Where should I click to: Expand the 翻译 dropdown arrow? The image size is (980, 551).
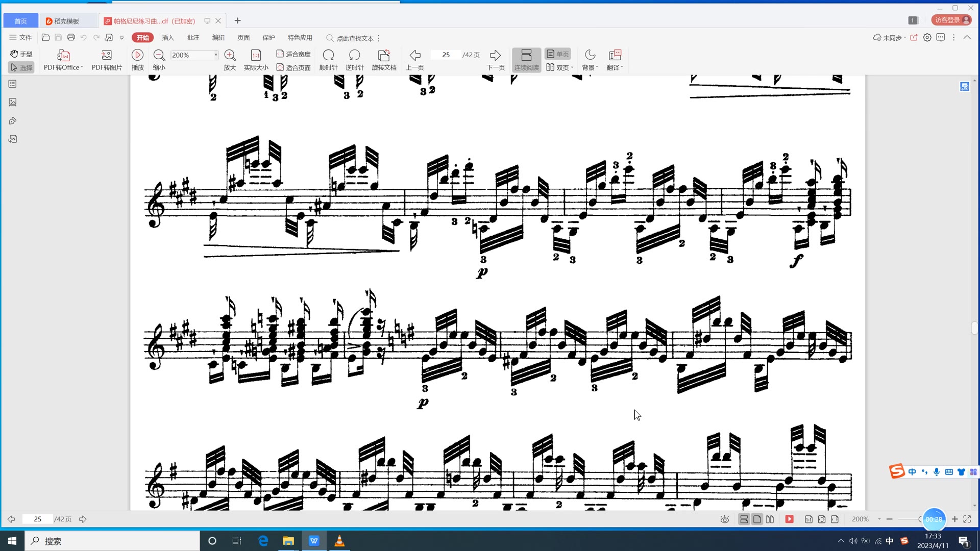click(x=622, y=67)
